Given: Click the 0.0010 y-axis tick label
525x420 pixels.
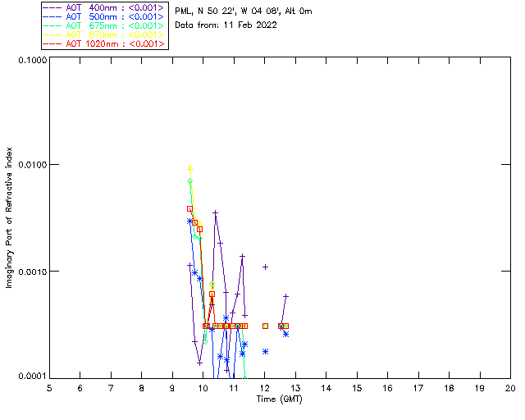Looking at the screenshot, I should click(x=32, y=272).
